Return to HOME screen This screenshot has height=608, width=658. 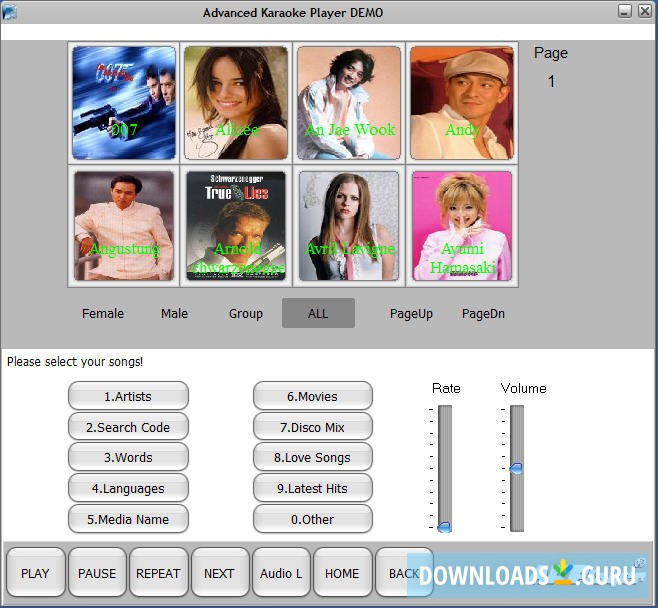coord(342,573)
